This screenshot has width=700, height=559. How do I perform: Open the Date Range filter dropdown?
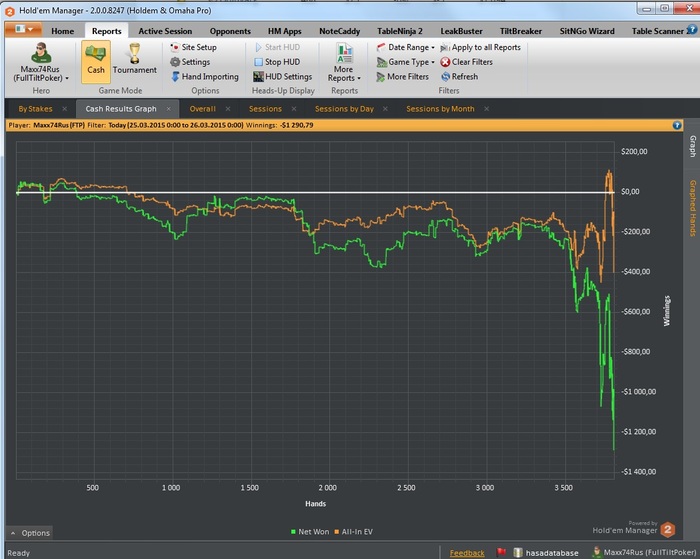coord(405,47)
